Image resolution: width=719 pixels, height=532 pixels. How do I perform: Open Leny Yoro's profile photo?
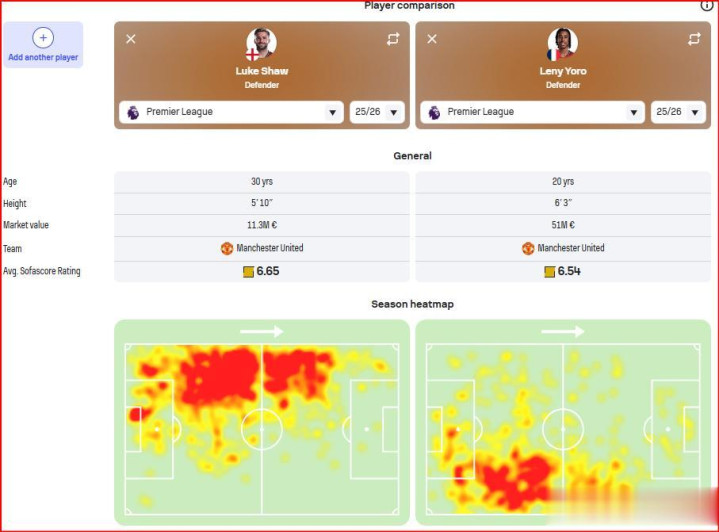pyautogui.click(x=562, y=44)
